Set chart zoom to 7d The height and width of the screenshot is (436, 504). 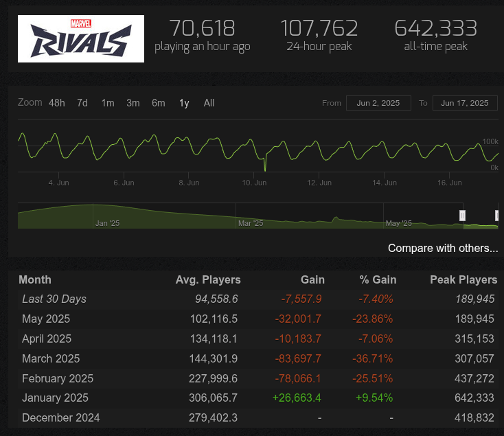click(82, 103)
